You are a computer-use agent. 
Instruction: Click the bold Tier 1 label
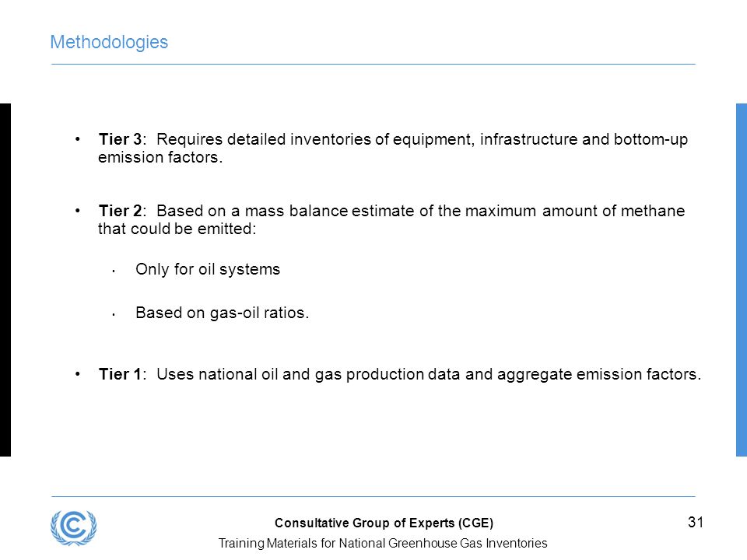[x=120, y=374]
